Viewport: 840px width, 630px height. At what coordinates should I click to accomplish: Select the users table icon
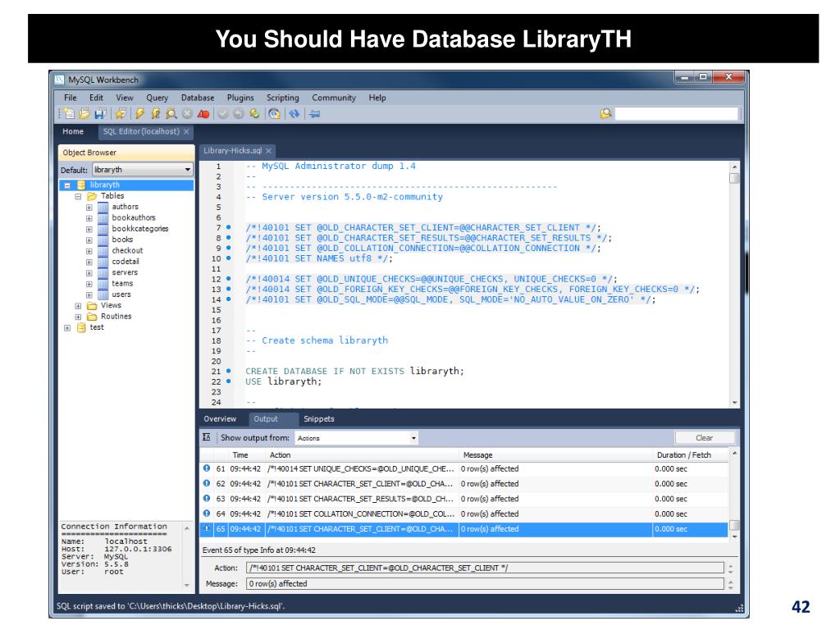tap(103, 294)
